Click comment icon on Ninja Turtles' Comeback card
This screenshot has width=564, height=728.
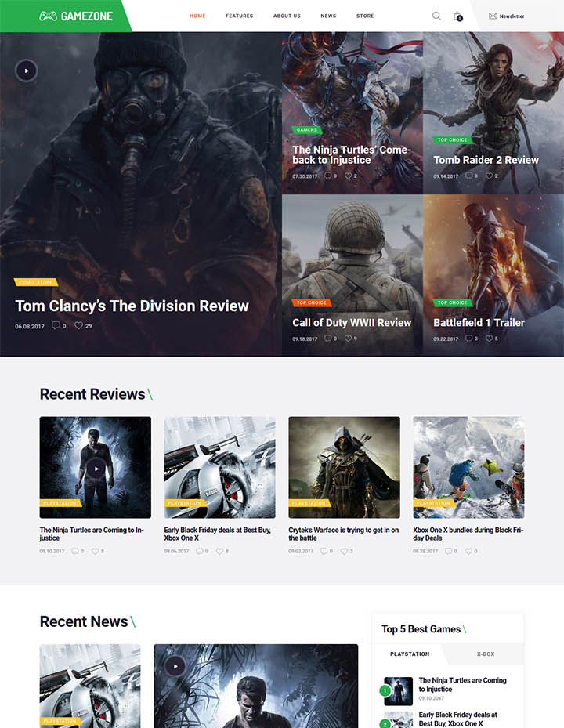point(328,176)
